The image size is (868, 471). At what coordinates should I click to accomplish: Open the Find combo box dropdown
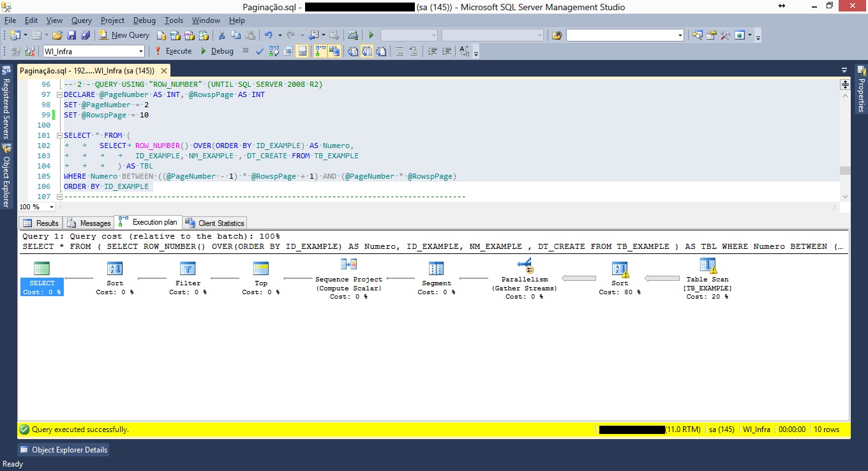[680, 35]
